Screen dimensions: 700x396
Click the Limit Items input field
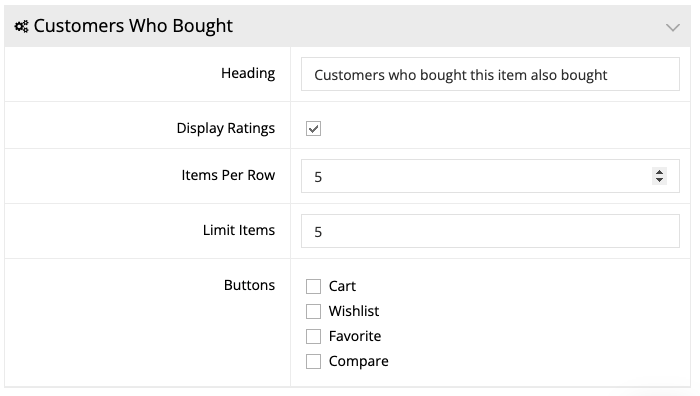click(490, 231)
